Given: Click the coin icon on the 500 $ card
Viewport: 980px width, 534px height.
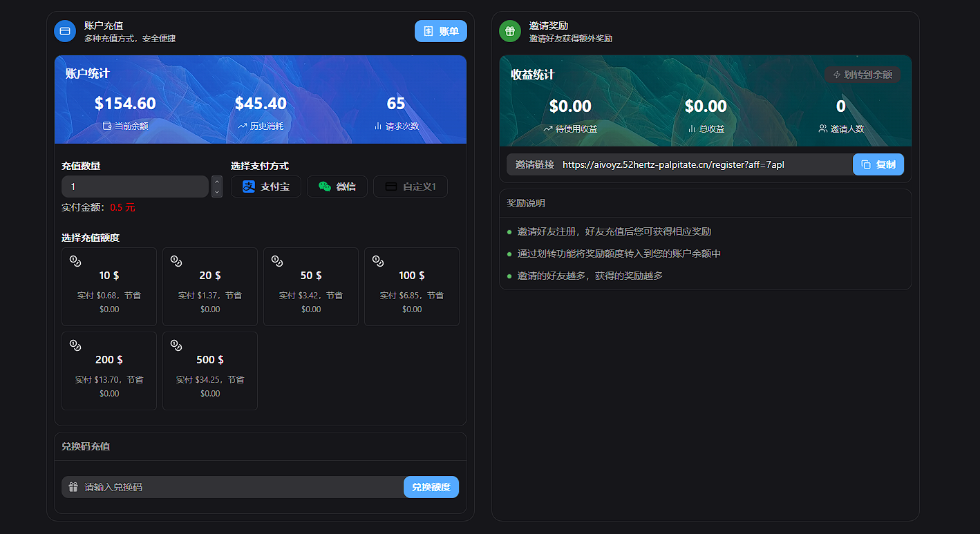Looking at the screenshot, I should [x=176, y=345].
